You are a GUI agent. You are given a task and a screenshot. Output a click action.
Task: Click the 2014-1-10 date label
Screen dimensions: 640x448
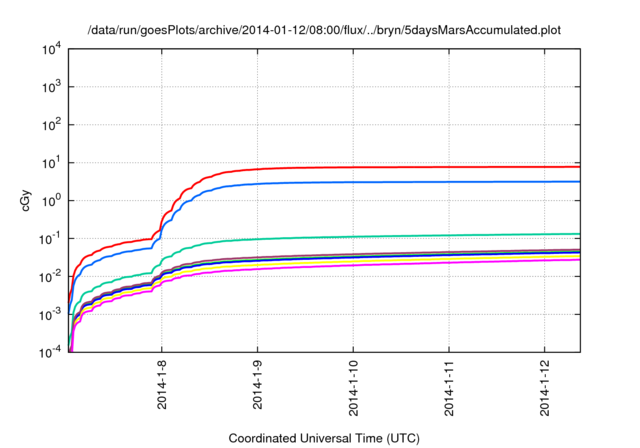(353, 388)
